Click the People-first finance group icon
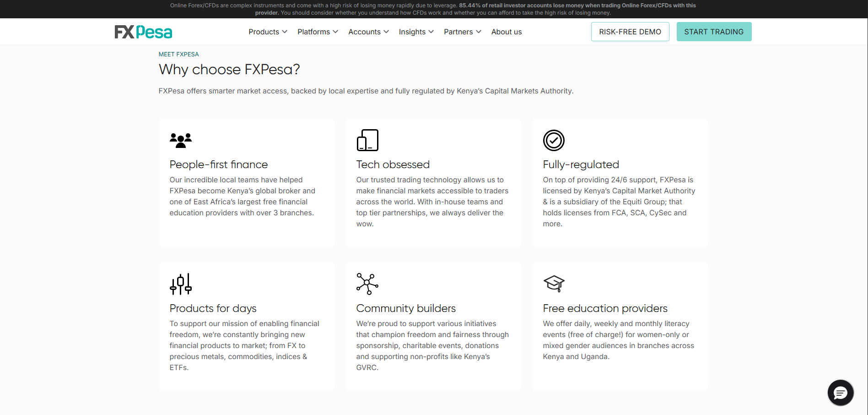This screenshot has height=415, width=868. click(x=181, y=140)
